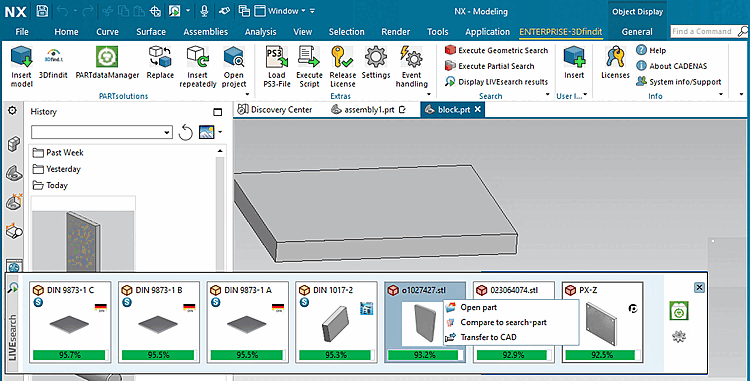Choose Transfer to CAD
The height and width of the screenshot is (381, 750).
(x=488, y=337)
